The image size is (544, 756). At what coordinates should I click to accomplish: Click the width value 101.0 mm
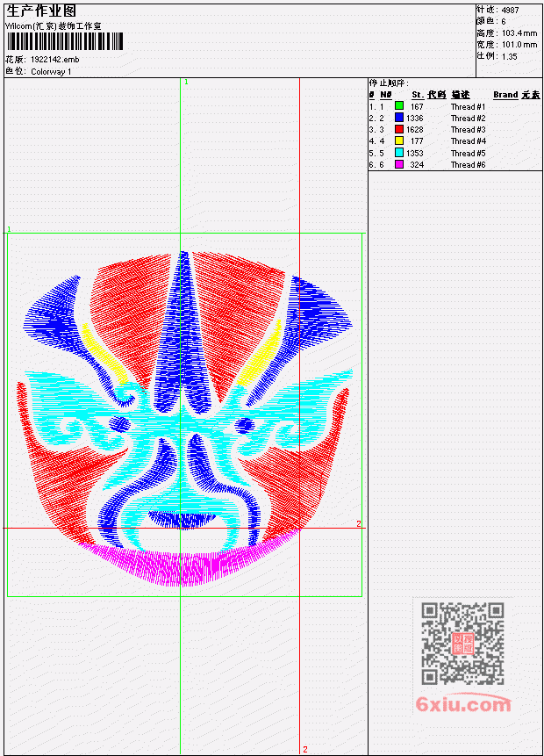click(519, 45)
